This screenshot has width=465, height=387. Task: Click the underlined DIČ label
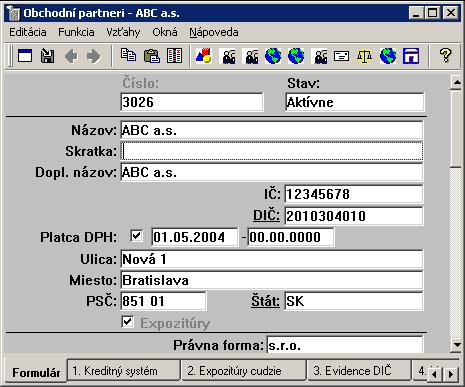(266, 215)
